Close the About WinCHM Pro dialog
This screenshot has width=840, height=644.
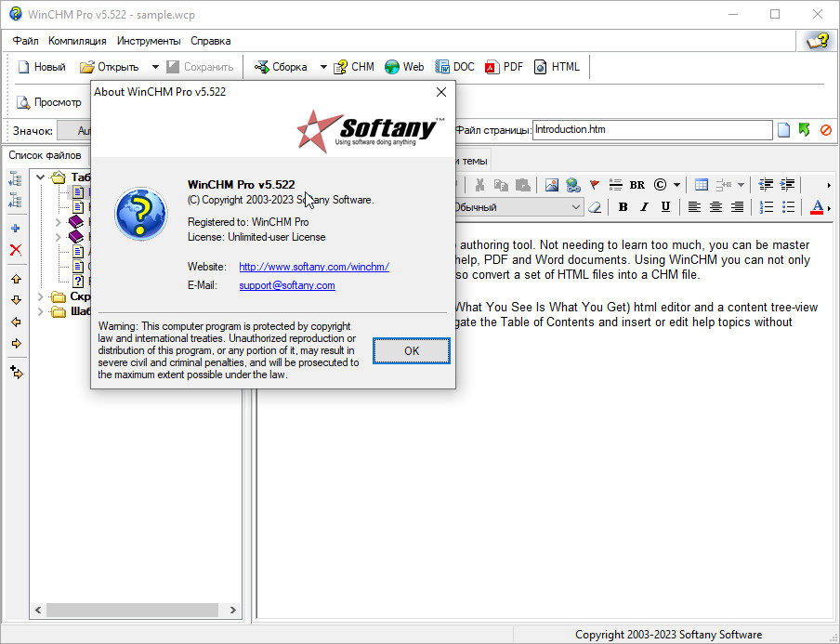(x=441, y=92)
